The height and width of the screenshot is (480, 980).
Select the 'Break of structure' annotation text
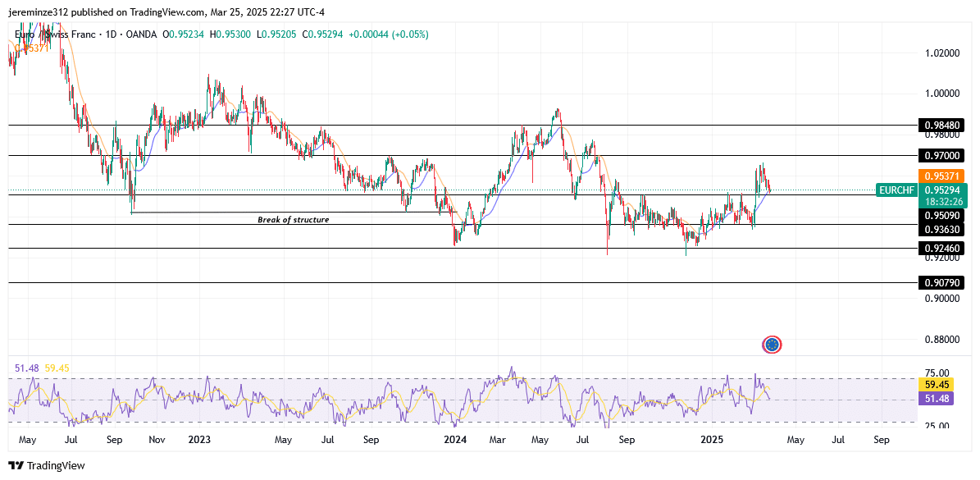pyautogui.click(x=293, y=220)
